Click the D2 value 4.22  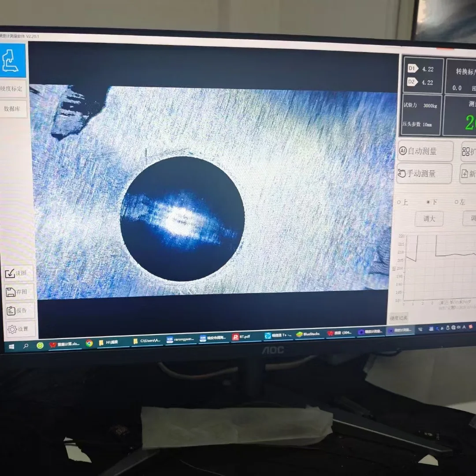point(427,82)
